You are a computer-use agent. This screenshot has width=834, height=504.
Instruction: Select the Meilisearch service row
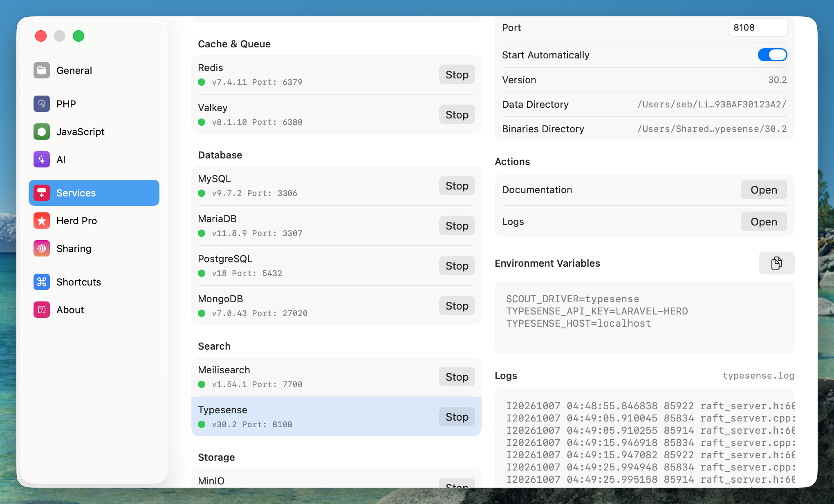pyautogui.click(x=336, y=377)
